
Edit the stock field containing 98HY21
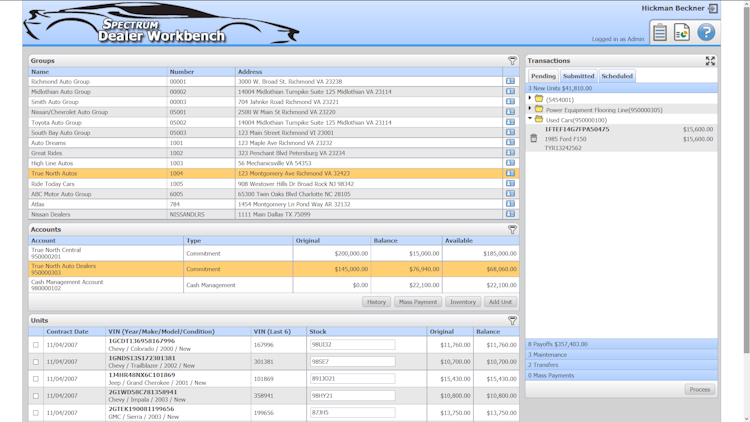(x=353, y=396)
